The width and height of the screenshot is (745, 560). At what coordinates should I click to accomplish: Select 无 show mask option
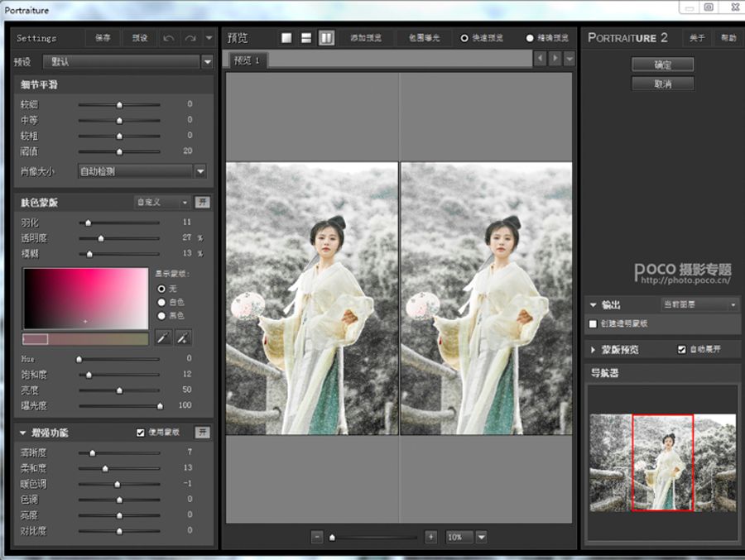161,289
